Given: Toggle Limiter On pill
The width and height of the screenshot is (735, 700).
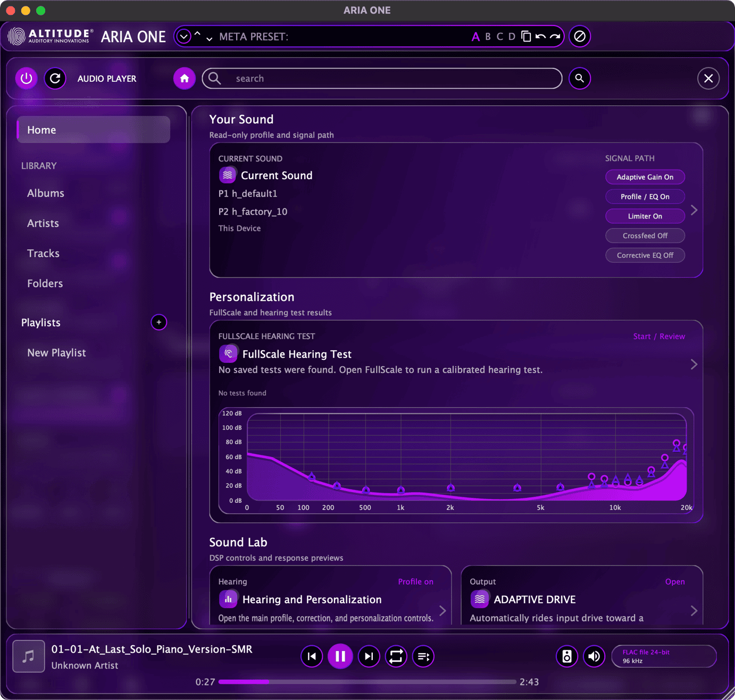Looking at the screenshot, I should point(645,216).
